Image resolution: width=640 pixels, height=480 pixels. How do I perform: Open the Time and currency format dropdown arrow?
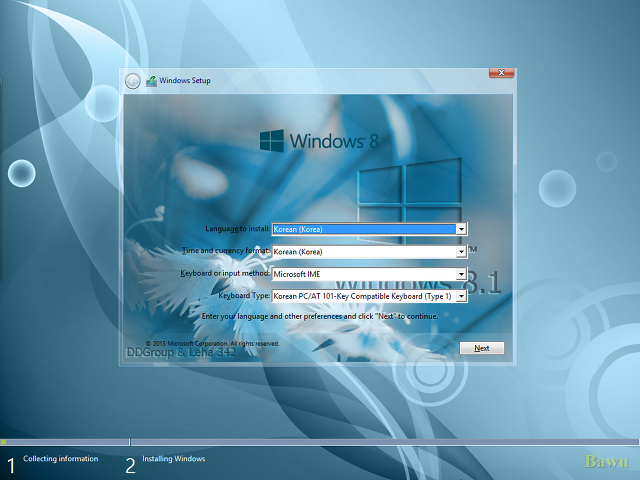(x=461, y=251)
